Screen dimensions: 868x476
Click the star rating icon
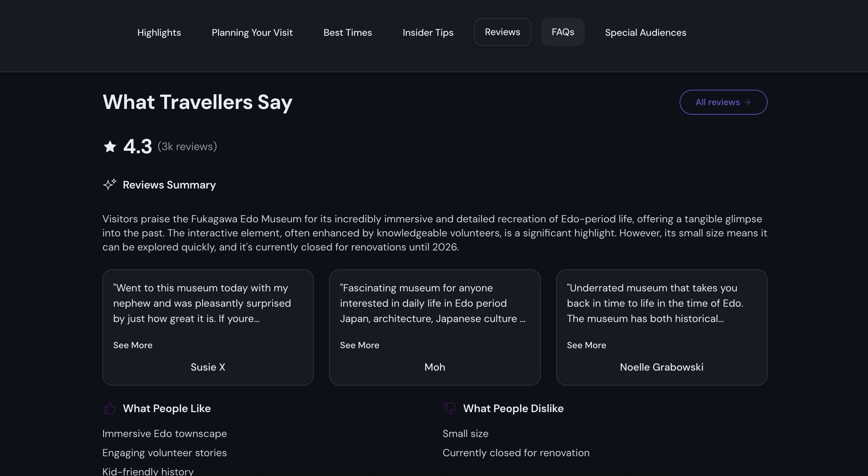(110, 146)
